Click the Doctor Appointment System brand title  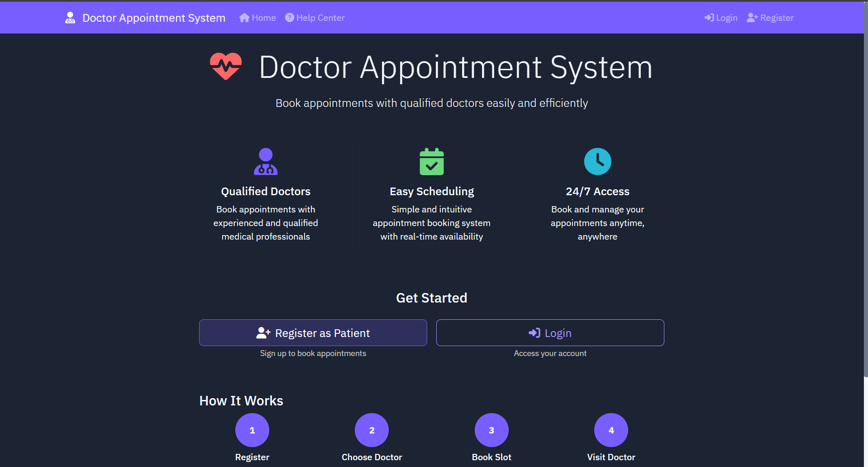153,18
